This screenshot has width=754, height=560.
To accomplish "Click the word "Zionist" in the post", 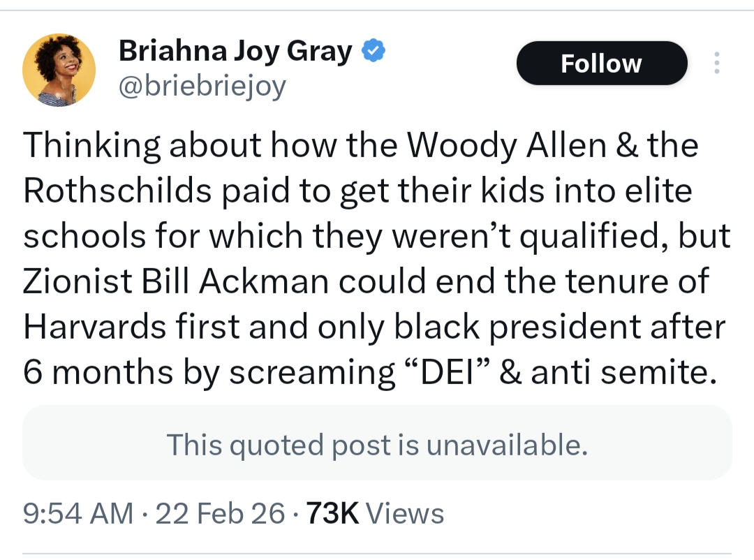I will (x=78, y=282).
